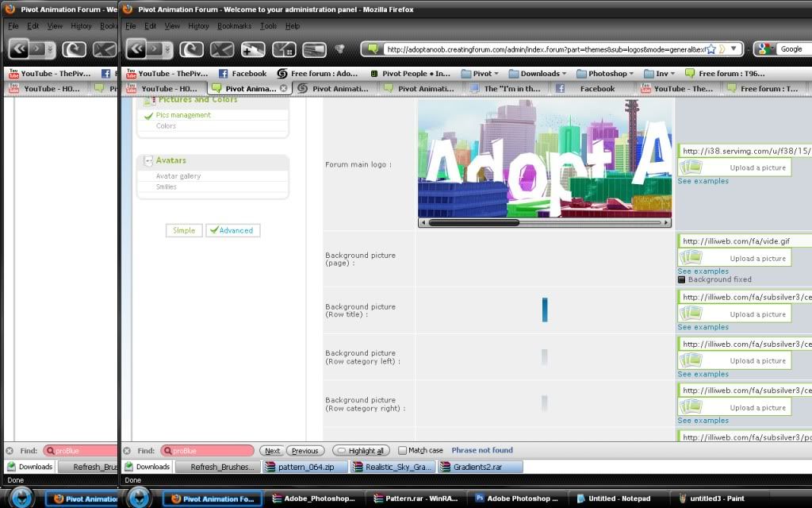
Task: Open the File menu in the main window
Action: tap(131, 26)
